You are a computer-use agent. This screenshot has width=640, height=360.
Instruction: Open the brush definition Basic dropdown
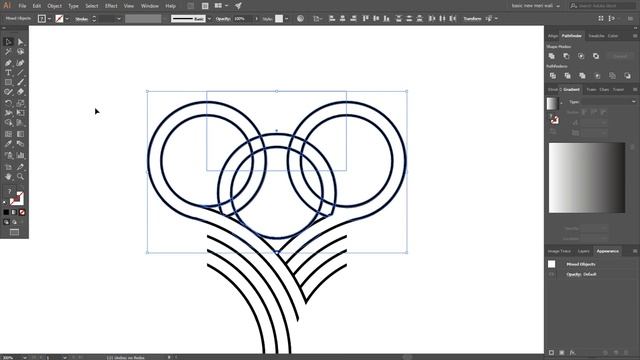pos(209,19)
